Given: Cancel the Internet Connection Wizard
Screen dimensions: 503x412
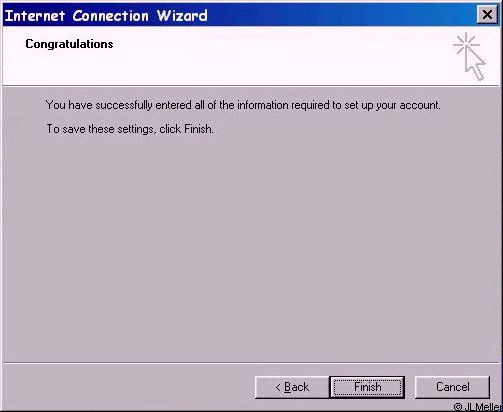Looking at the screenshot, I should click(x=452, y=387).
